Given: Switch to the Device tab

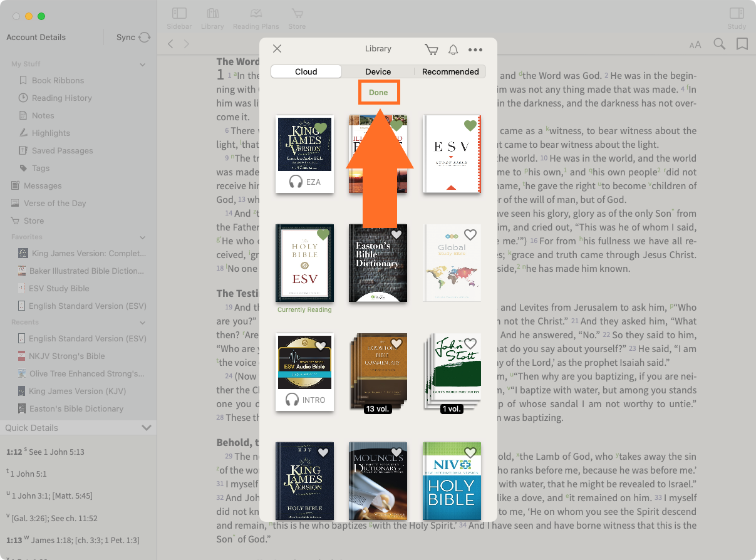Looking at the screenshot, I should 378,71.
